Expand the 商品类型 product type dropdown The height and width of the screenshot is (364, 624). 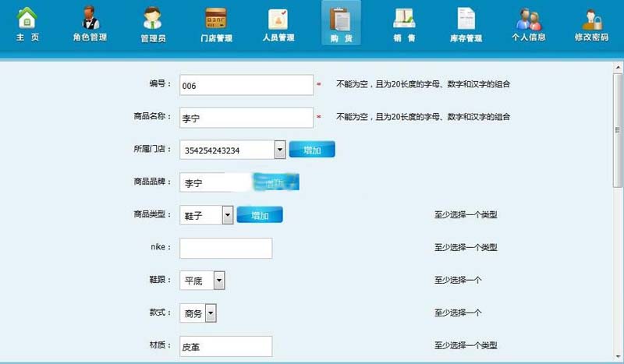(227, 215)
